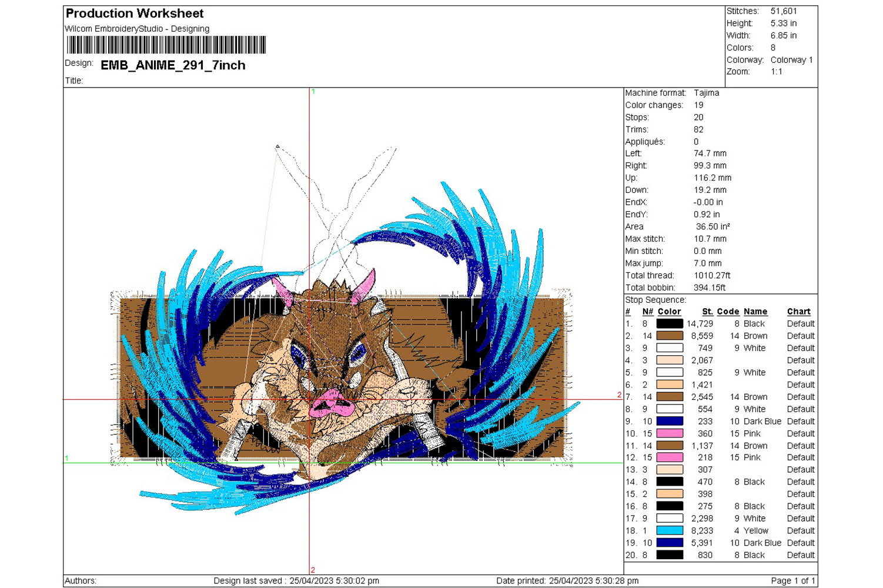883x588 pixels.
Task: Click the 'Production Worksheet' heading
Action: click(135, 14)
